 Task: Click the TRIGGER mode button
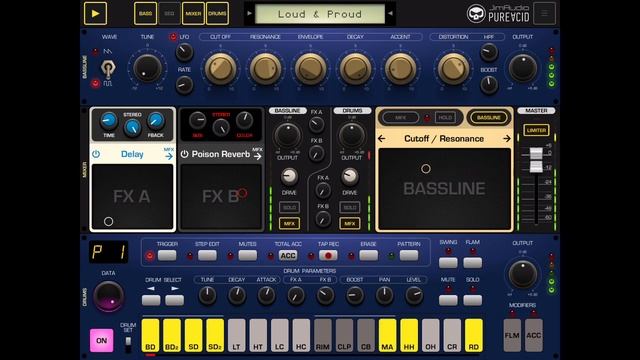click(167, 256)
